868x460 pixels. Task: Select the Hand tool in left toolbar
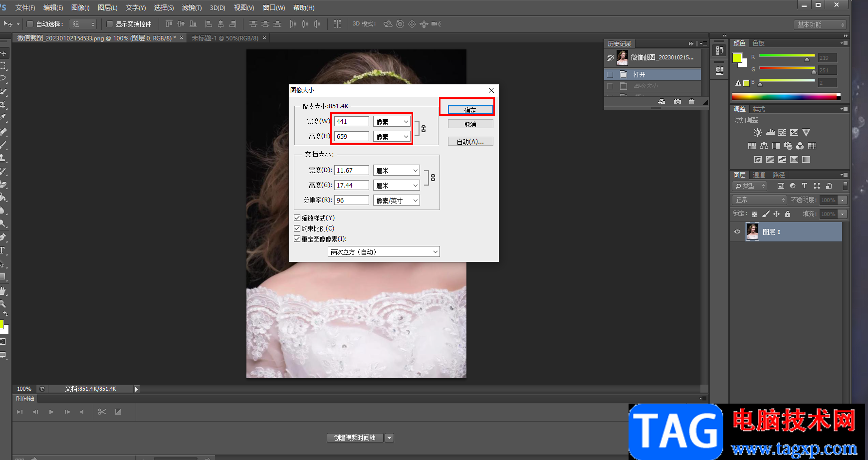[3, 290]
